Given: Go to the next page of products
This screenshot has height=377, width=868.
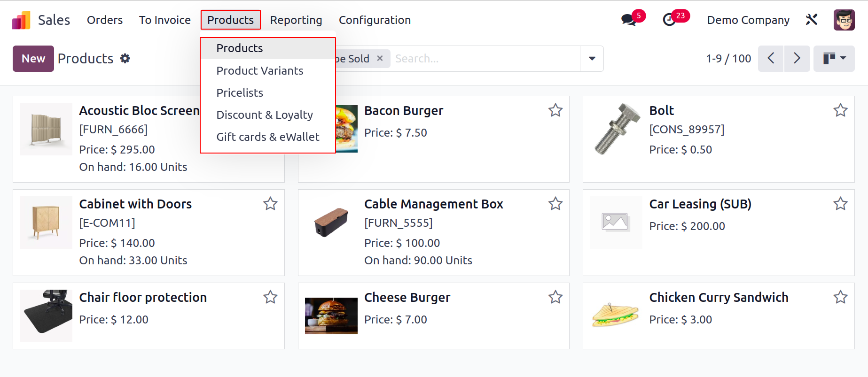Looking at the screenshot, I should point(797,59).
